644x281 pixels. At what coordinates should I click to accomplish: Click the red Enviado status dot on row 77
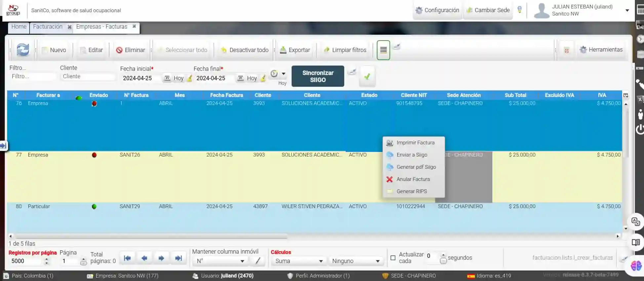point(94,155)
